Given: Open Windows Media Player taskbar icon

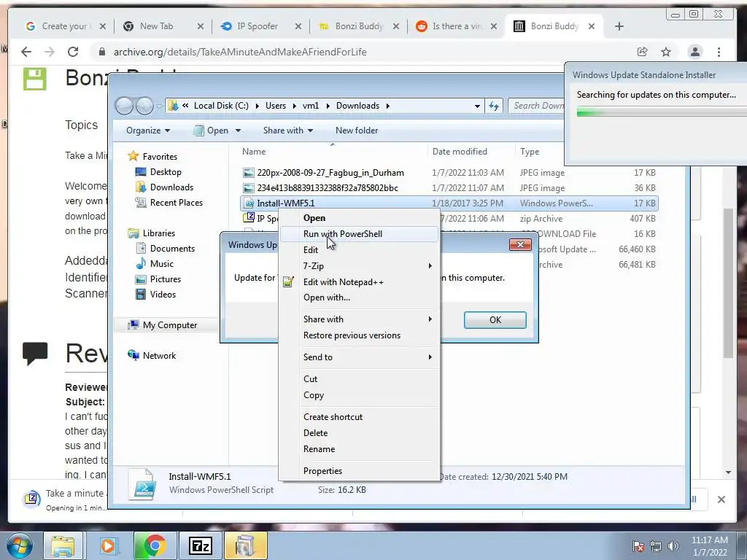Looking at the screenshot, I should (108, 545).
